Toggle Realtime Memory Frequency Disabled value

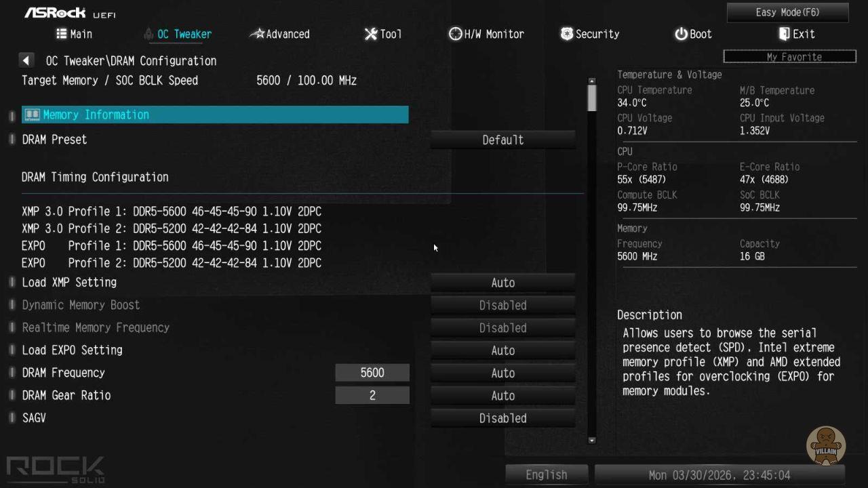(x=502, y=328)
